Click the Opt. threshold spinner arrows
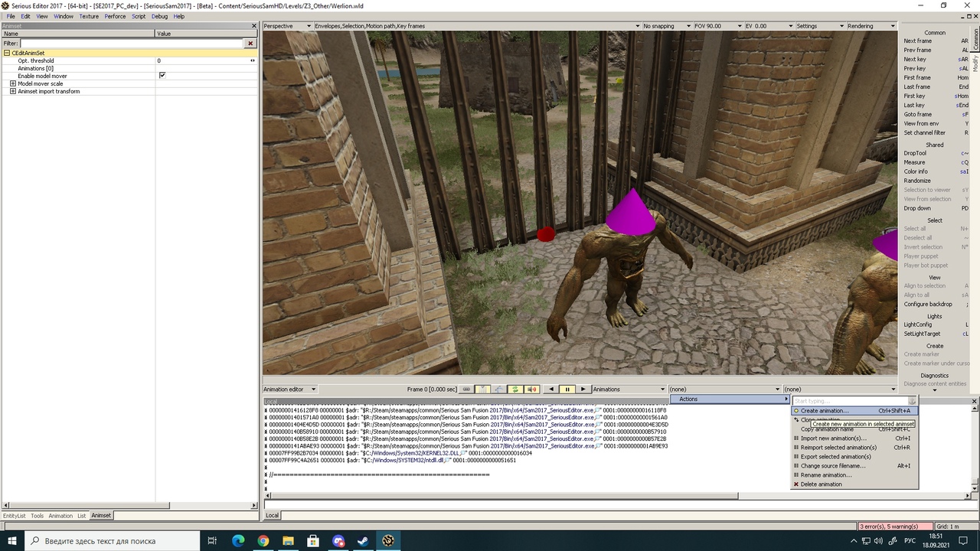Image resolution: width=980 pixels, height=551 pixels. pos(253,60)
